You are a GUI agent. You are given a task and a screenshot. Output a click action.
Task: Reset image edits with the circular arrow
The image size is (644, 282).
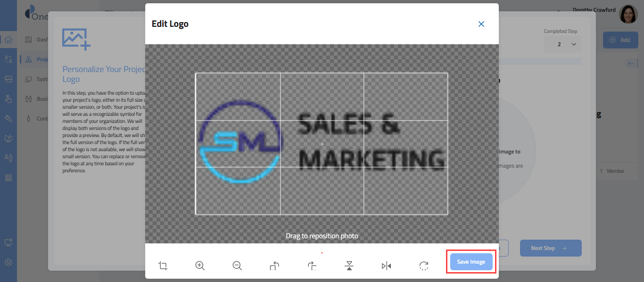[423, 266]
